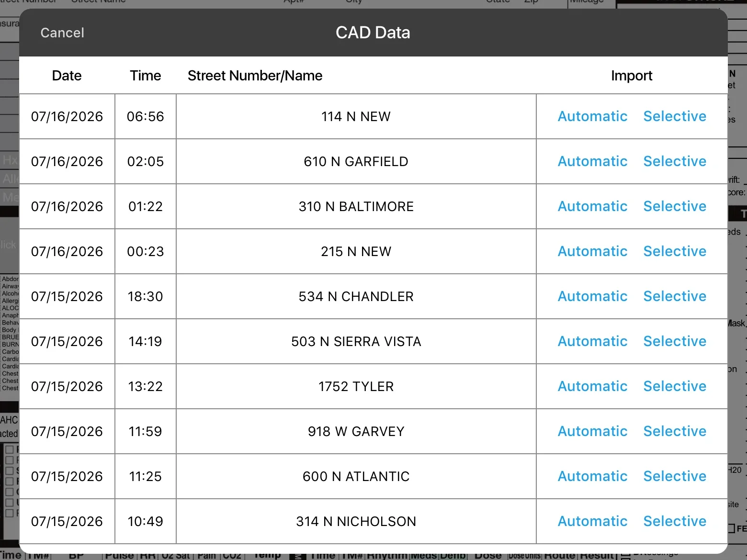
Task: Automatic import for 600 N ATLANTIC
Action: pos(592,476)
